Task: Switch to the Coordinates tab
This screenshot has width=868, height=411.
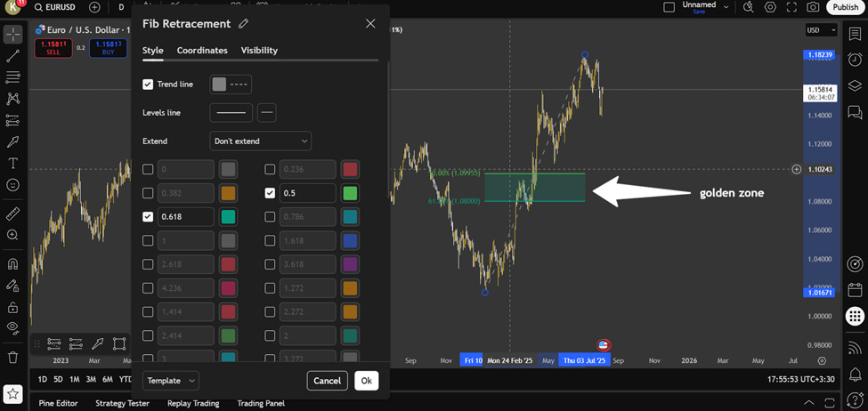Action: tap(202, 51)
